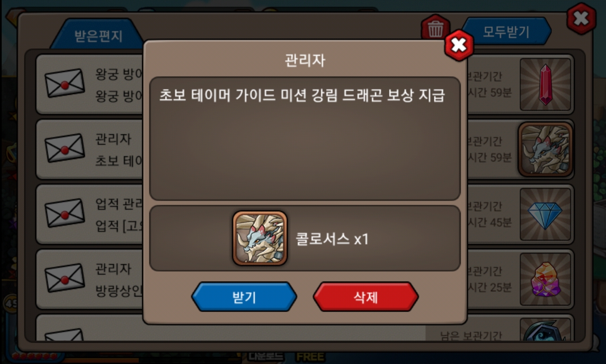
Task: Select the 콜로서스 dragon reward icon
Action: [260, 239]
